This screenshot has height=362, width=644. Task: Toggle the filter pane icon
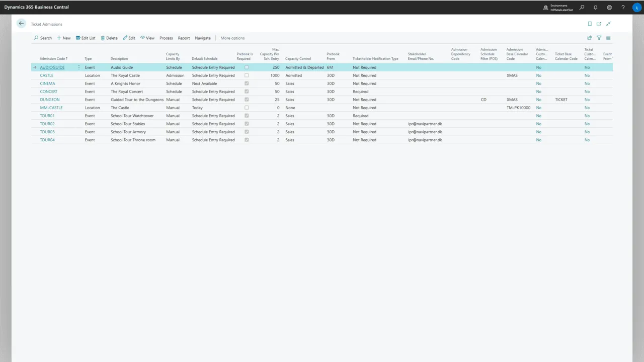click(x=599, y=38)
